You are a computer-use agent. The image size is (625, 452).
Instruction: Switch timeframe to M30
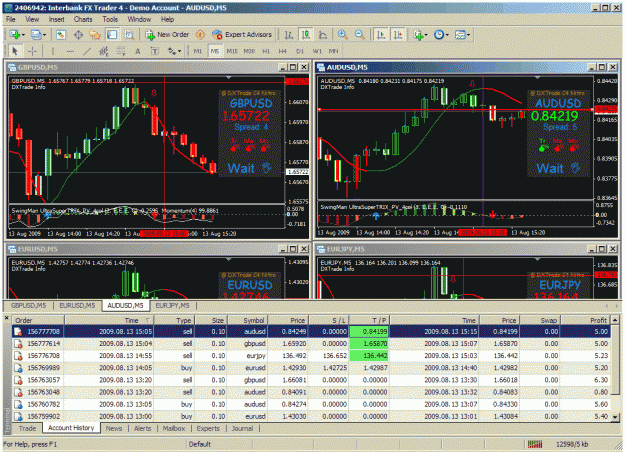pyautogui.click(x=249, y=51)
